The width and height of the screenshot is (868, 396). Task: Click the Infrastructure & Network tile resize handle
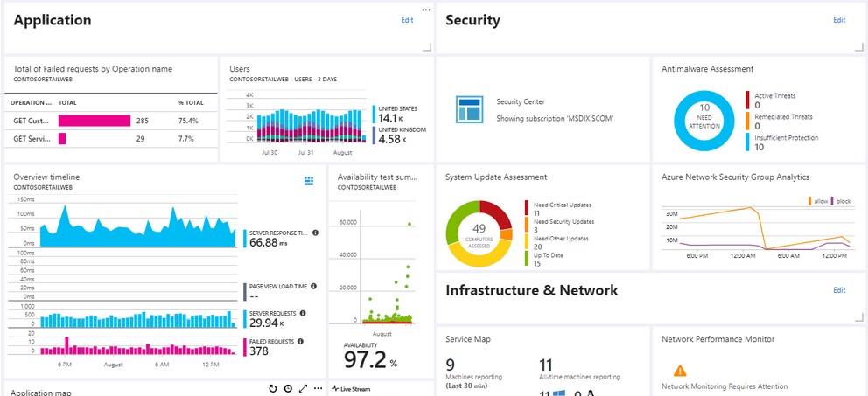point(859,317)
